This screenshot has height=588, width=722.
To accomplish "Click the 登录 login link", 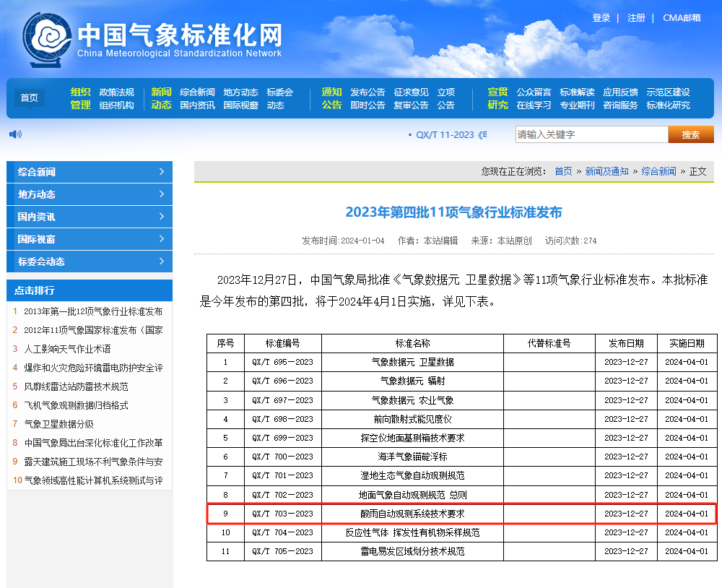I will coord(601,18).
